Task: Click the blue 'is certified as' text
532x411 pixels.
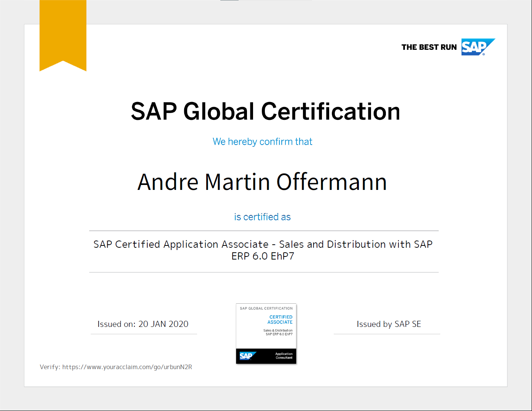Action: pyautogui.click(x=262, y=217)
